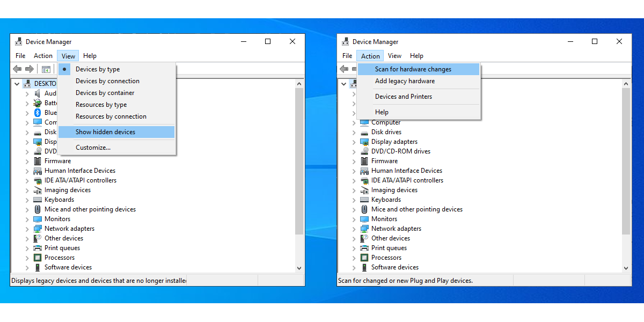Screen dimensions: 644x322
Task: Click the Firmware chip icon in the left window
Action: 38,161
